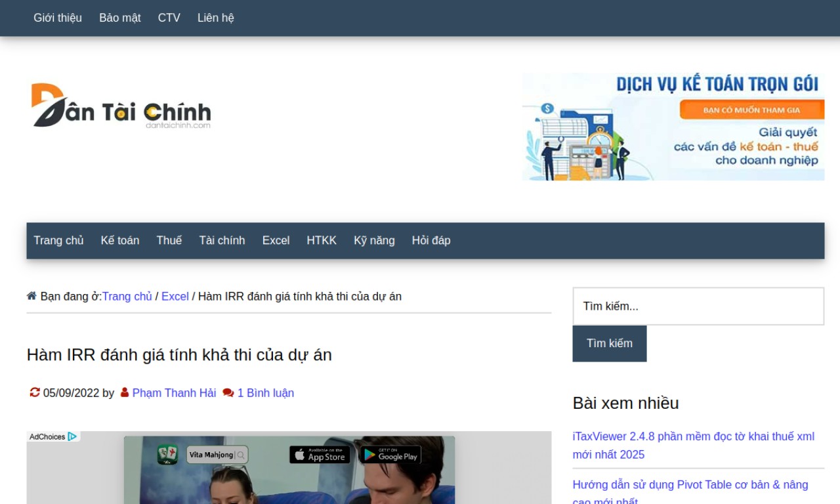Open the 1 Bình luận comments link
This screenshot has width=840, height=504.
265,392
